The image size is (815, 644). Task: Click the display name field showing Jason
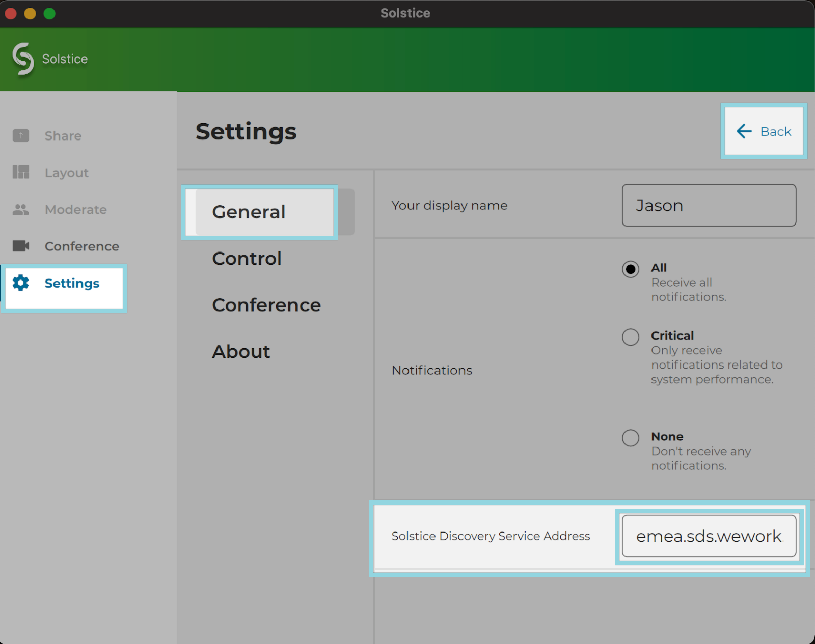coord(709,205)
